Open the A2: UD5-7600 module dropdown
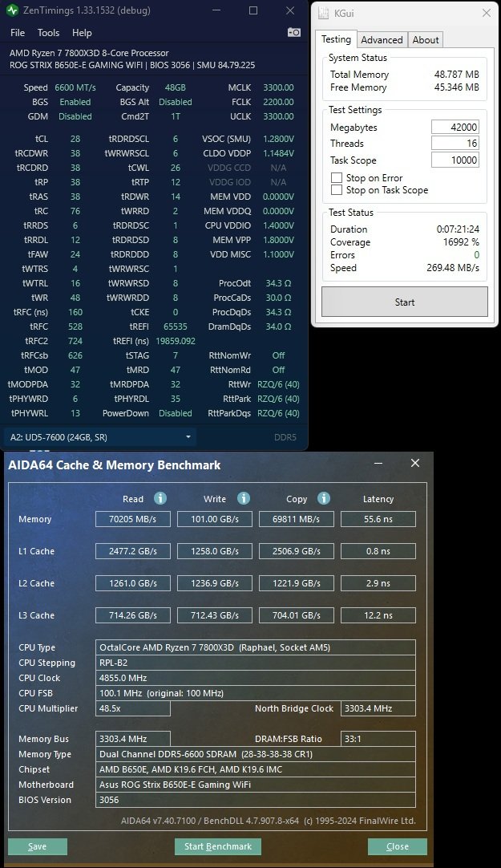Viewport: 501px width, 868px height. pos(101,437)
